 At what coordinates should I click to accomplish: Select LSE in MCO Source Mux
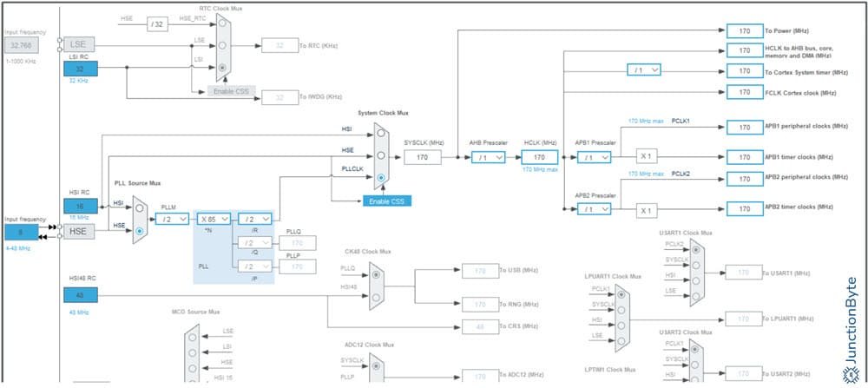click(x=192, y=337)
